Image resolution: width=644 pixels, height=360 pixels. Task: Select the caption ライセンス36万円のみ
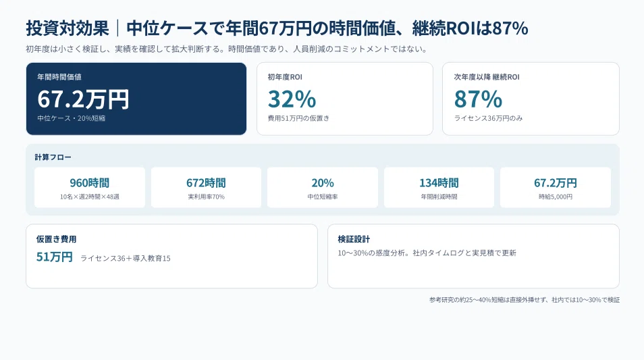point(488,118)
